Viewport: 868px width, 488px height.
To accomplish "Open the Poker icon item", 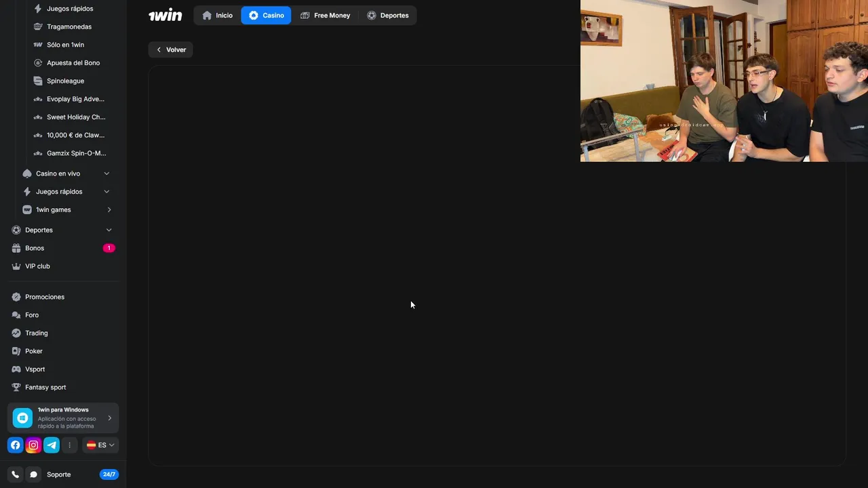I will coord(16,351).
